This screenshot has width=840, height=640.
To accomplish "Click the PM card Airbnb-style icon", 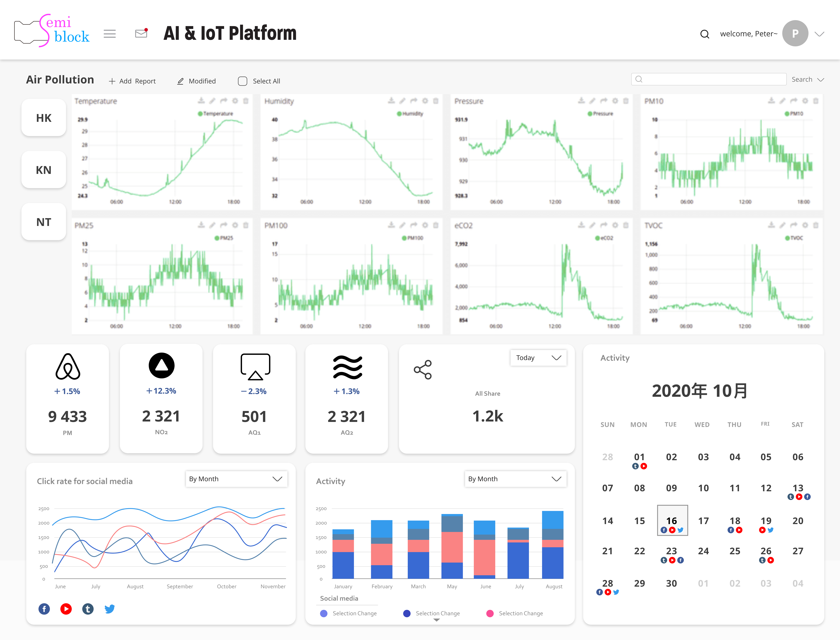I will coord(68,366).
